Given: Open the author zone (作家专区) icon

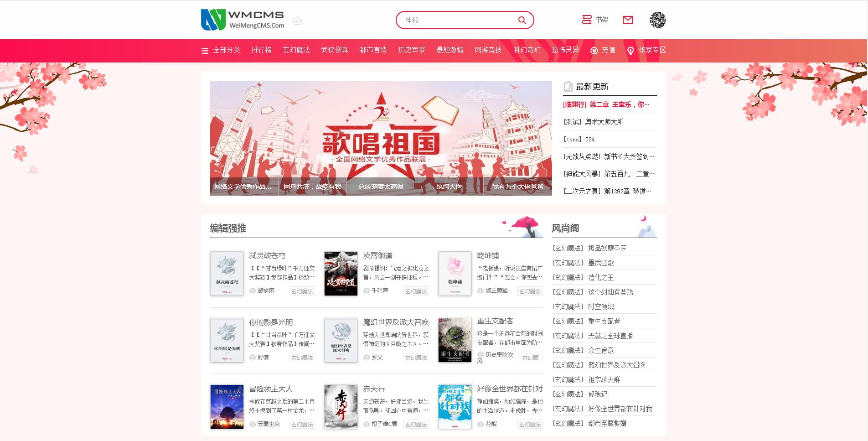Looking at the screenshot, I should coord(631,51).
